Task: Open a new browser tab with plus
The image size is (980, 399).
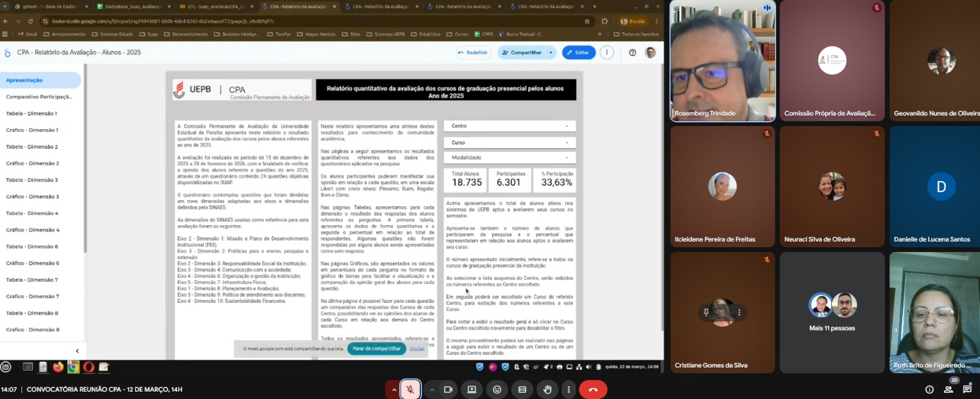Action: pos(595,6)
